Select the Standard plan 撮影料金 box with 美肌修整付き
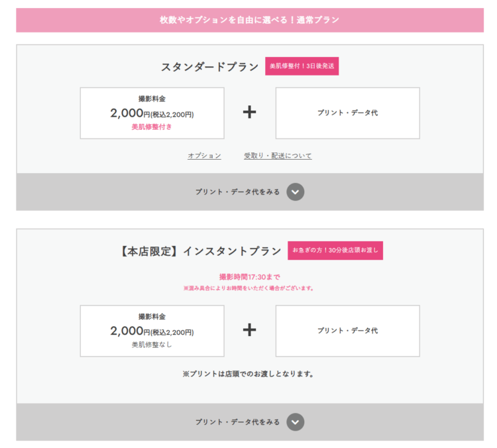 [152, 113]
